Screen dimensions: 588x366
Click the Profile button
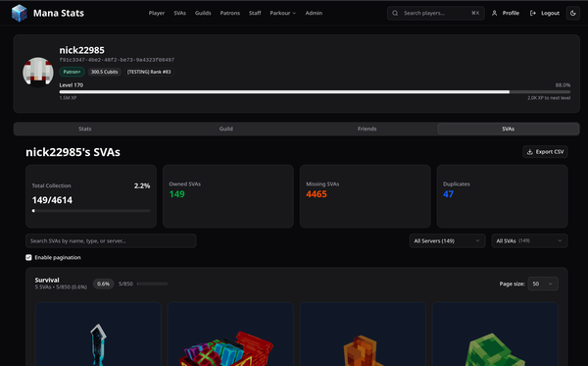[x=506, y=13]
